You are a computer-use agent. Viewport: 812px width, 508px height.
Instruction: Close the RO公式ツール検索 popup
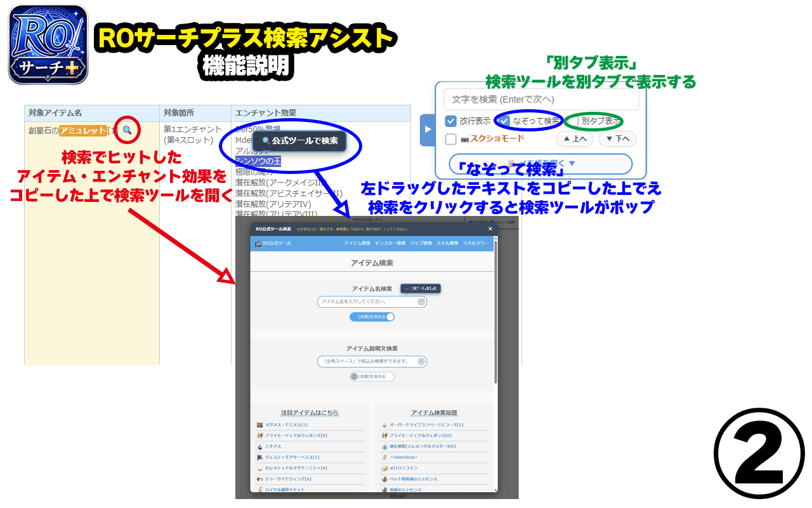pos(490,229)
